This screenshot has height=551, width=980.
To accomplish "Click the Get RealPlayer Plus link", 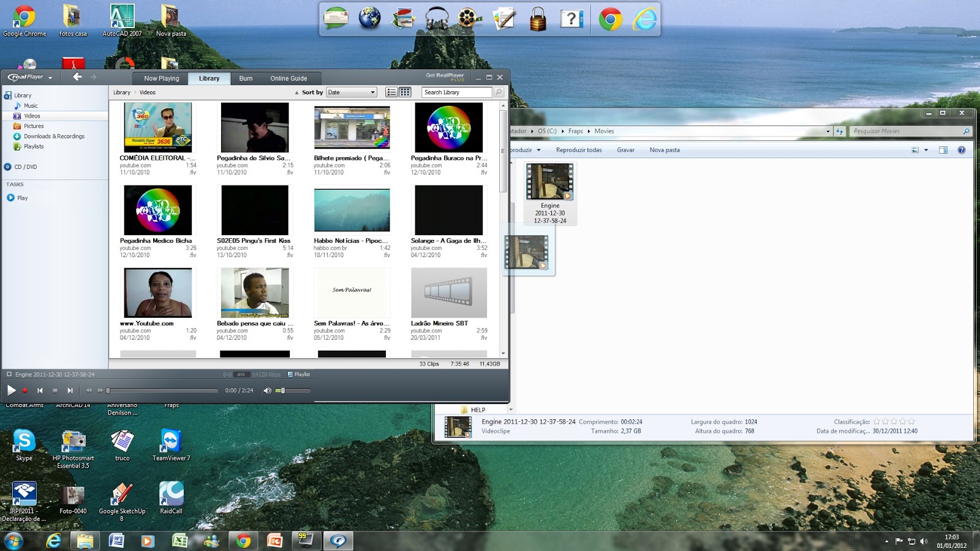I will (445, 77).
